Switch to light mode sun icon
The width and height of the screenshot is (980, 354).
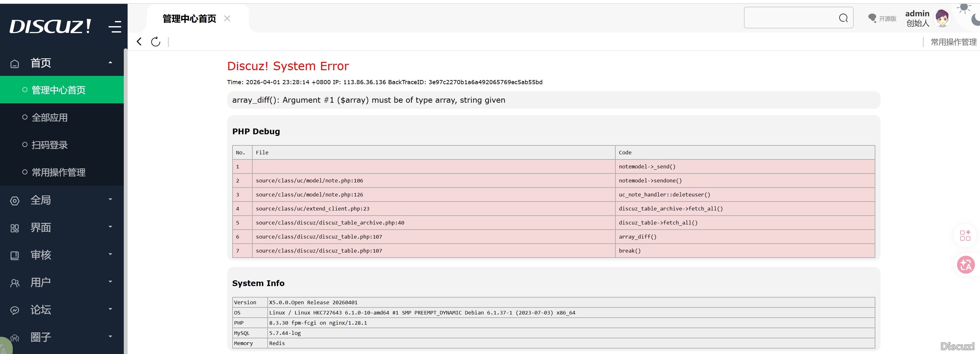pos(964,7)
